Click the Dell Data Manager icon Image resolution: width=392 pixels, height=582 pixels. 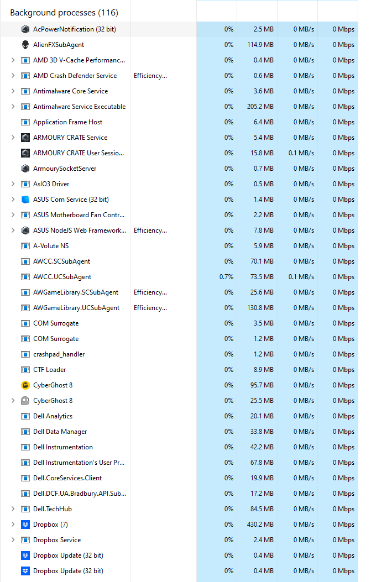point(25,432)
